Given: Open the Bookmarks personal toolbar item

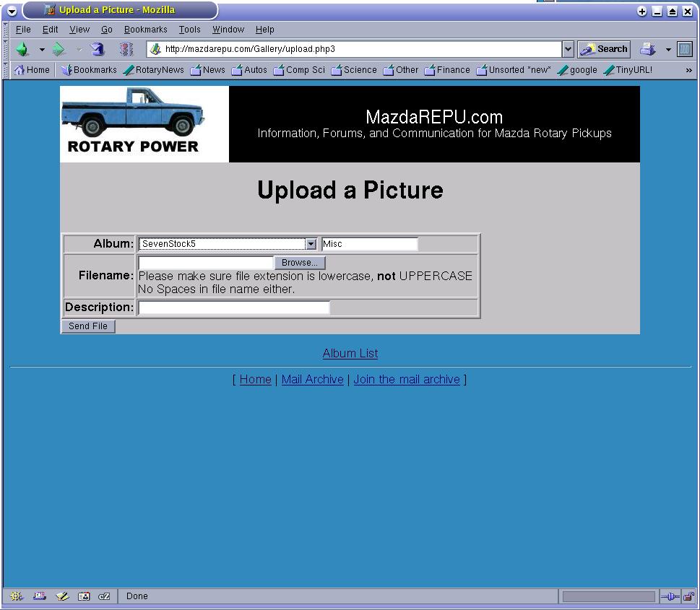Looking at the screenshot, I should [x=89, y=70].
